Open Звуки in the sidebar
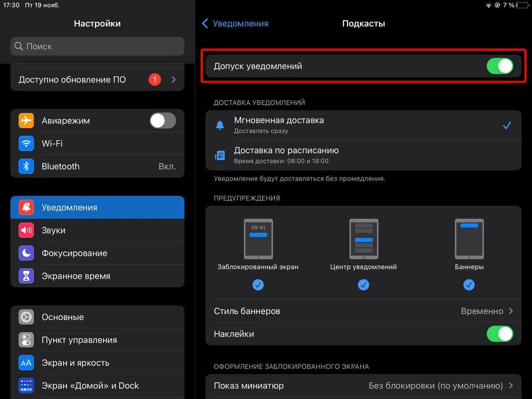The image size is (532, 399). click(x=97, y=230)
